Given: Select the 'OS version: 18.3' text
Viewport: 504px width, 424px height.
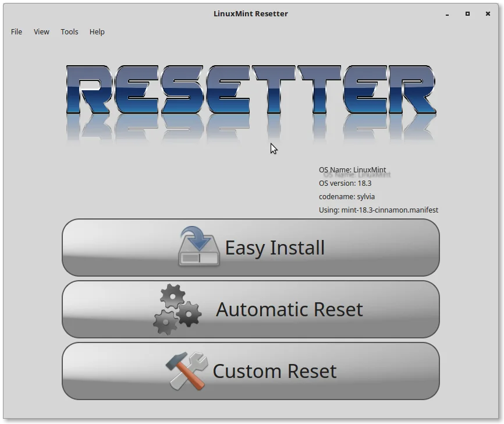Looking at the screenshot, I should coord(345,183).
